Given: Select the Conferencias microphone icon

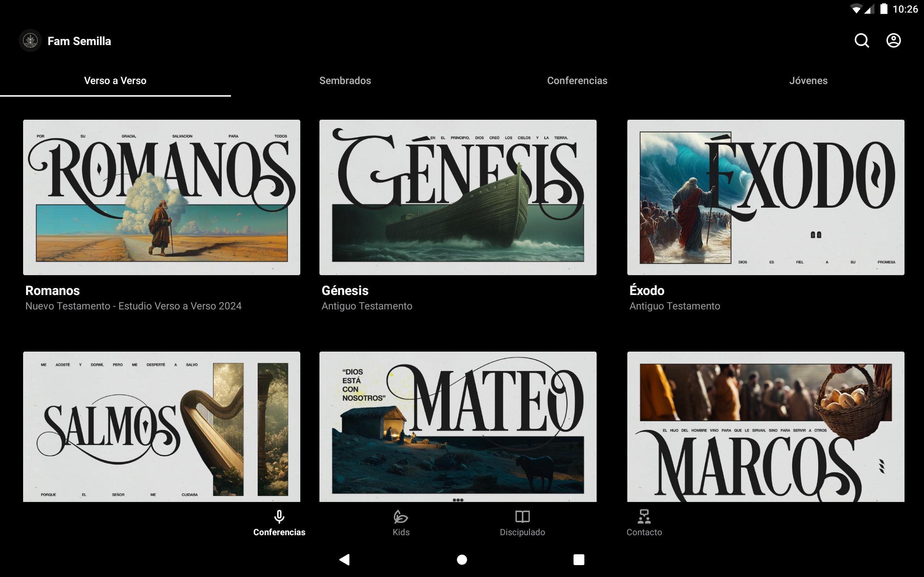Looking at the screenshot, I should (x=279, y=517).
